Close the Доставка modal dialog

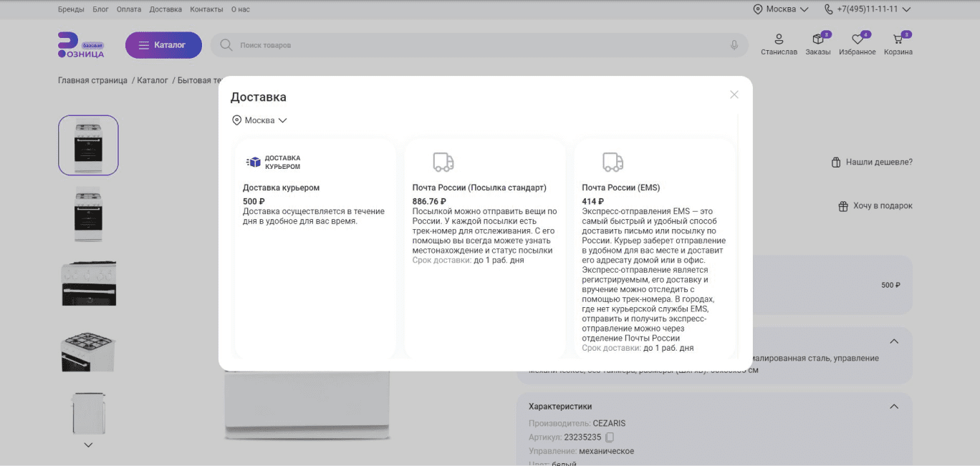[x=734, y=94]
